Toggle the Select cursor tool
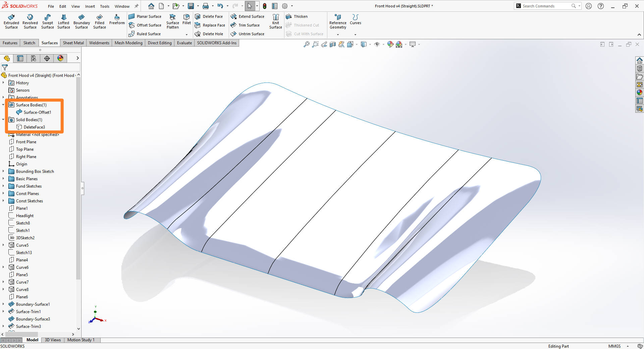Image resolution: width=644 pixels, height=349 pixels. point(250,6)
